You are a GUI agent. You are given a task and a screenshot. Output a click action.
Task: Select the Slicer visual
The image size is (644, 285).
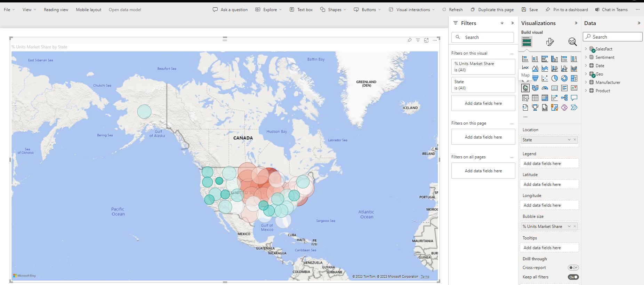tap(525, 98)
